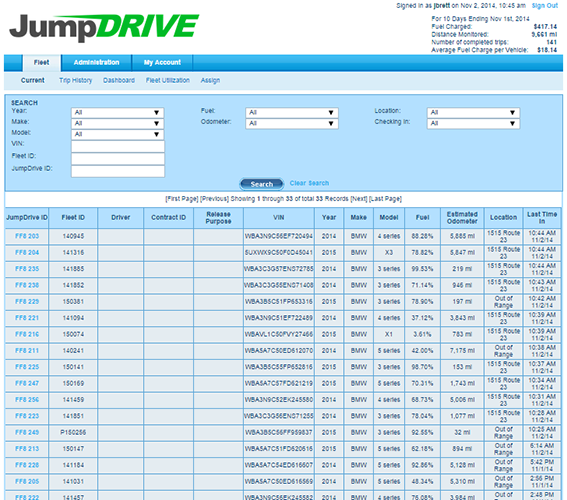Open vehicle FF8 225

coord(27,367)
